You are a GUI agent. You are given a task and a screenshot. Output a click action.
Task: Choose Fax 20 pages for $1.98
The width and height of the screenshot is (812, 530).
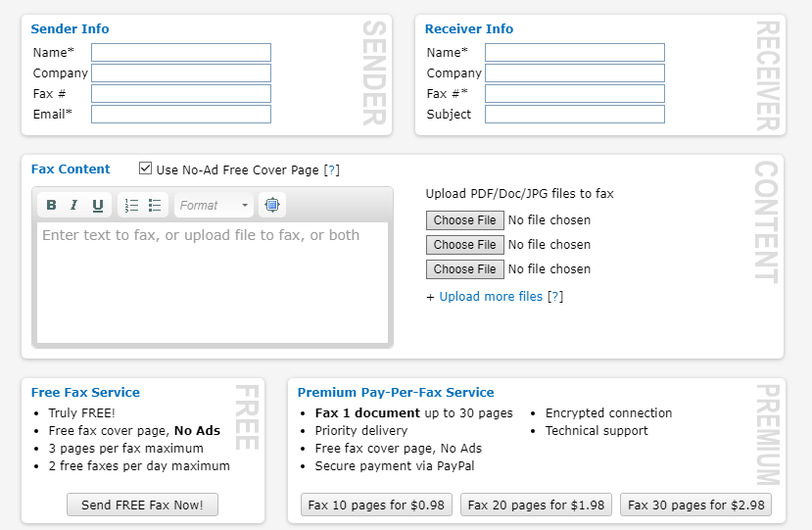(536, 506)
